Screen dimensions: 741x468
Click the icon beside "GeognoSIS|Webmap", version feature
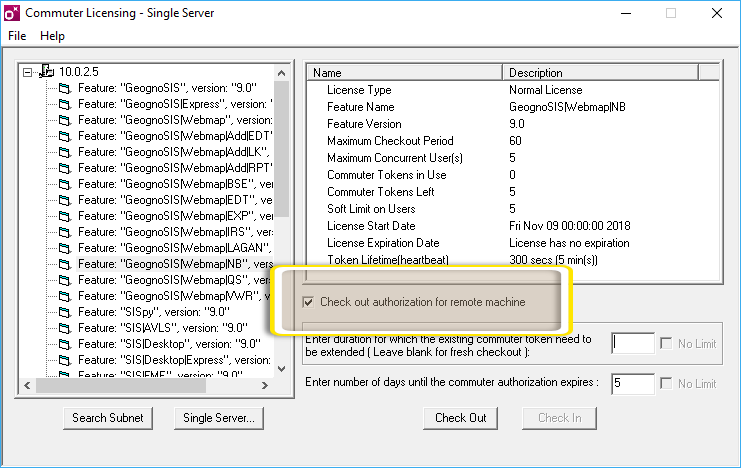65,121
